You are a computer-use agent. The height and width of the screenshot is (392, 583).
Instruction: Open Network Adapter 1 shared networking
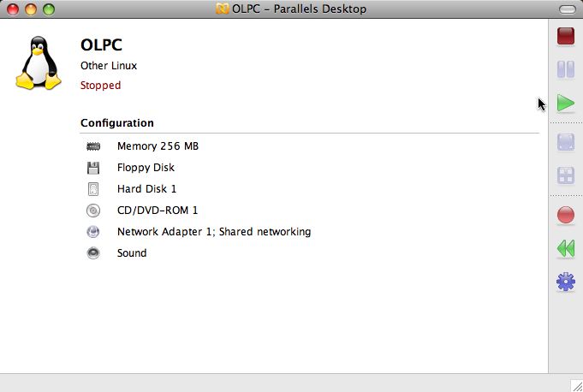pyautogui.click(x=213, y=232)
